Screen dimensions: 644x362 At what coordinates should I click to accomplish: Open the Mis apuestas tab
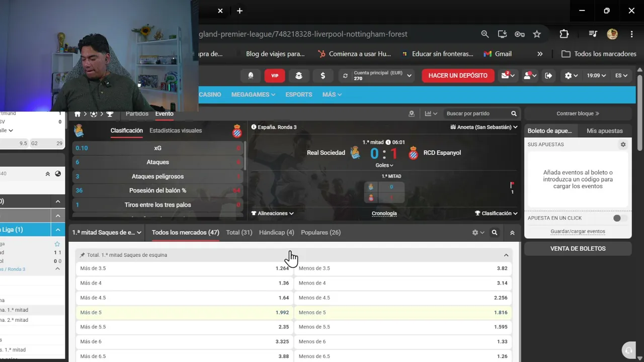pyautogui.click(x=605, y=131)
